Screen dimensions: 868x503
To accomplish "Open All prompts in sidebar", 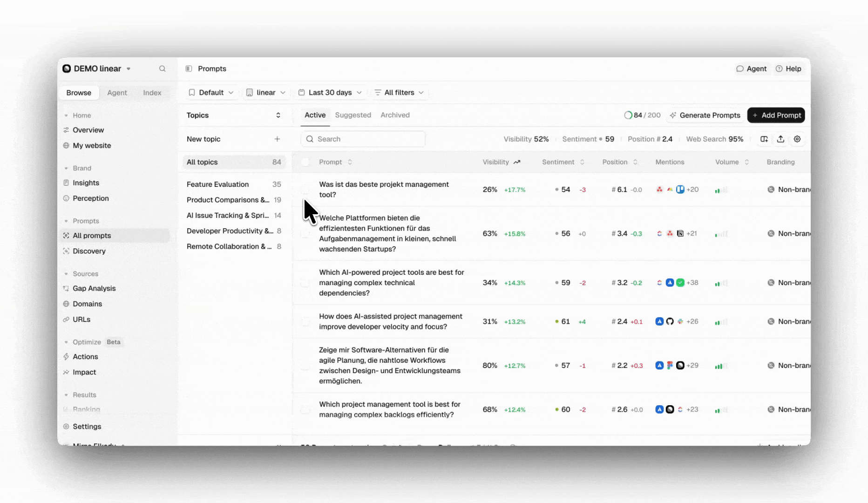I will [115, 236].
